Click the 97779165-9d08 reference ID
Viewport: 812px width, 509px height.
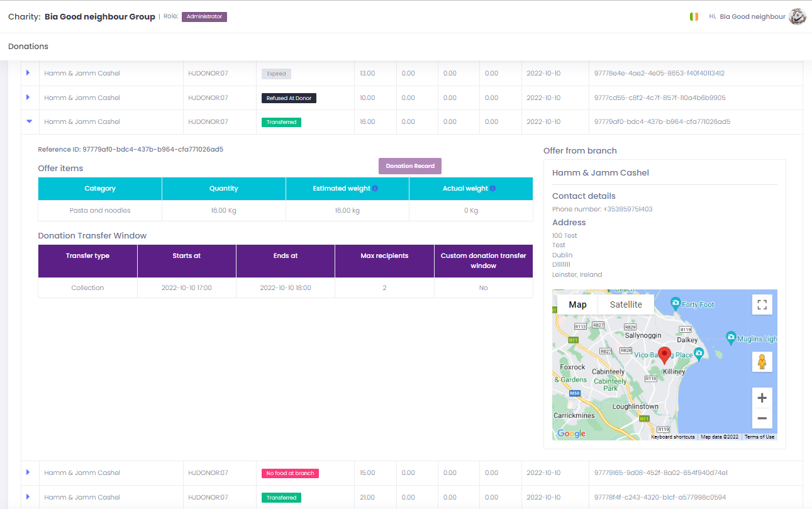tap(660, 473)
